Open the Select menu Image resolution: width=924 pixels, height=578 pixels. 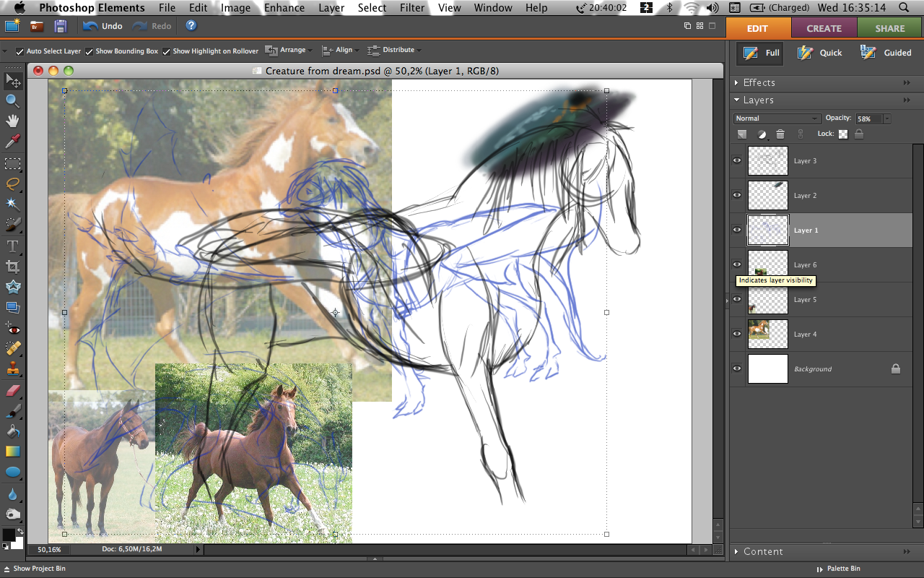point(372,8)
